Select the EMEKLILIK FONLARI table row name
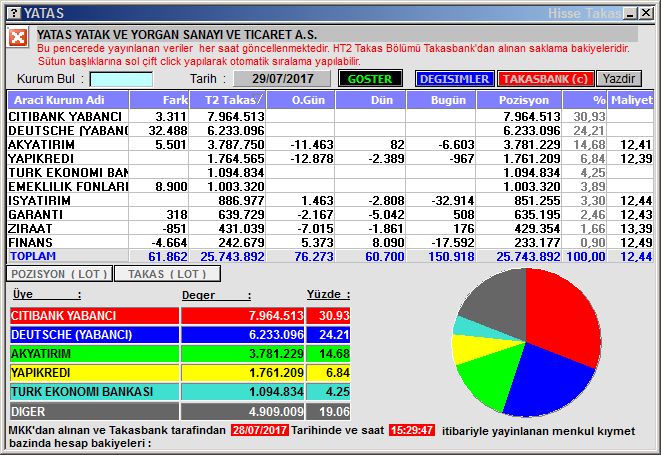 click(x=68, y=186)
